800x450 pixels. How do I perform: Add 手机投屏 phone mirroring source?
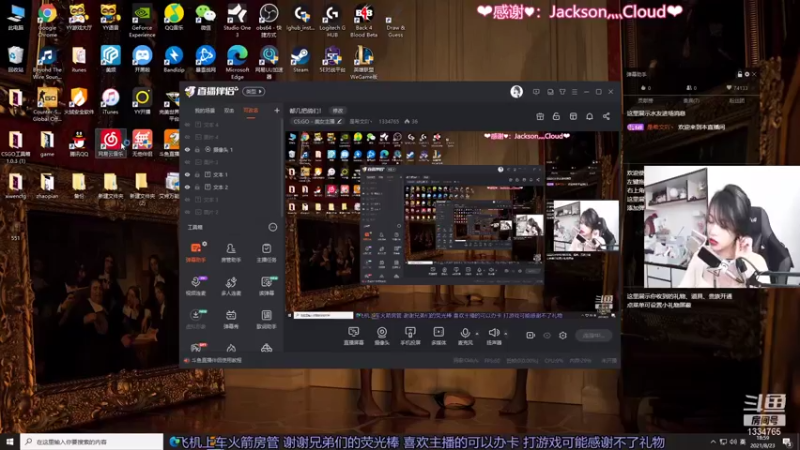[x=410, y=336]
